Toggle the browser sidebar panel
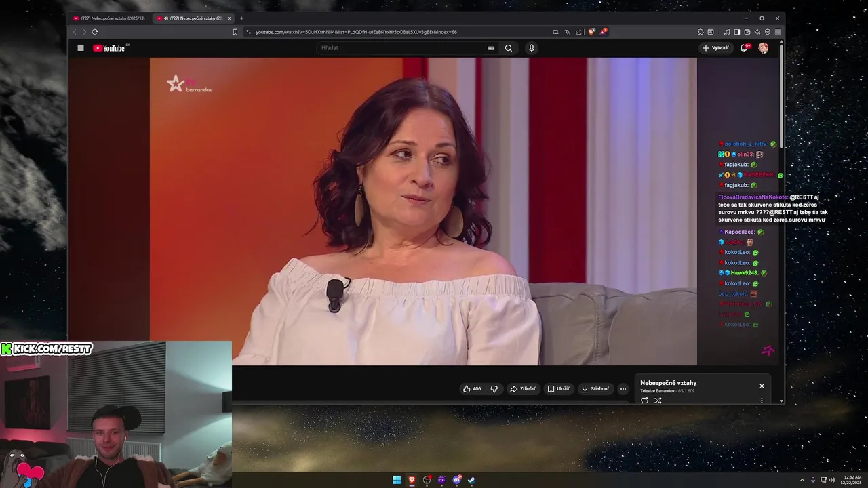The height and width of the screenshot is (488, 868). pos(737,32)
